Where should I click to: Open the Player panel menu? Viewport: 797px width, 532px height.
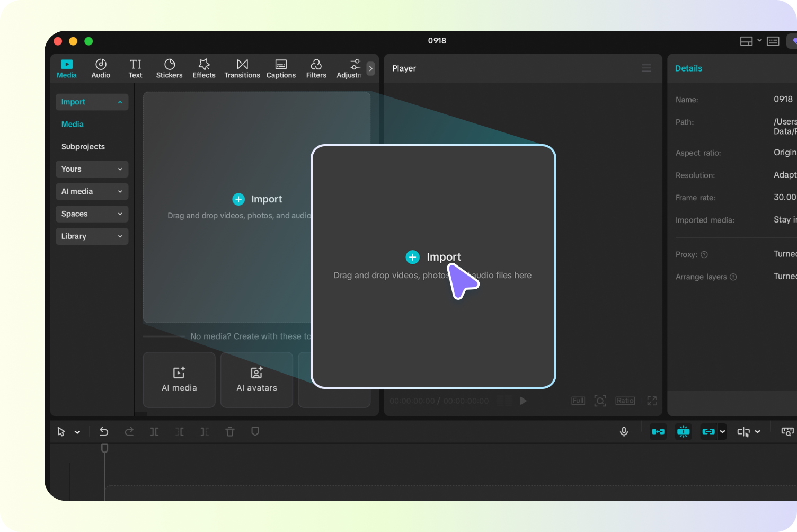(x=646, y=68)
